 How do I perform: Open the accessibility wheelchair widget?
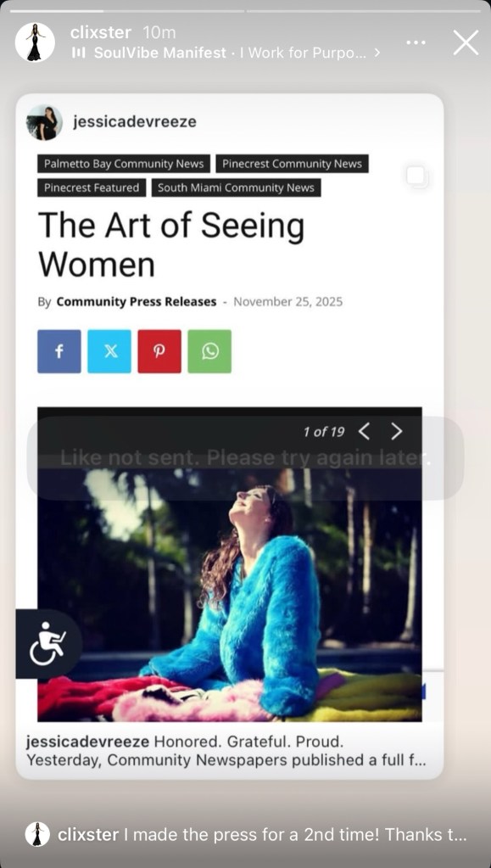(x=48, y=644)
